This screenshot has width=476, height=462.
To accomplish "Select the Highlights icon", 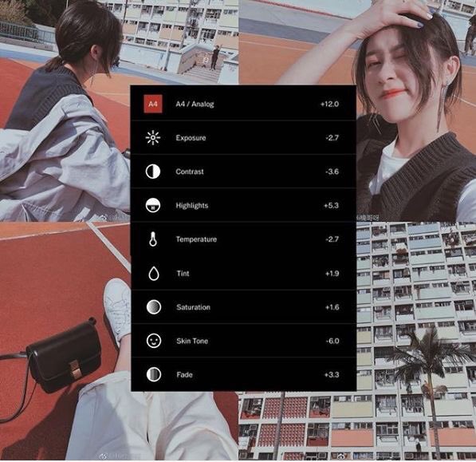I will (153, 205).
